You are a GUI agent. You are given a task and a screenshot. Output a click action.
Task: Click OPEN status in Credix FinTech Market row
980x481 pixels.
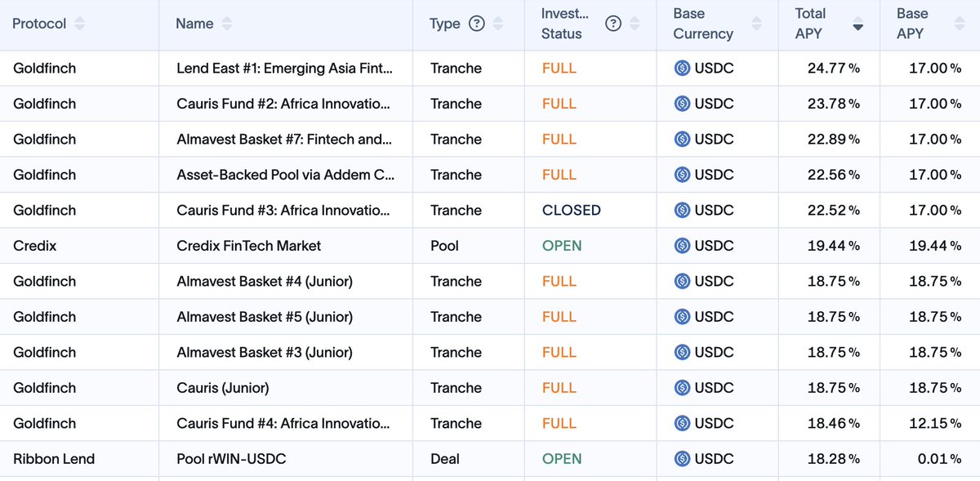point(562,246)
